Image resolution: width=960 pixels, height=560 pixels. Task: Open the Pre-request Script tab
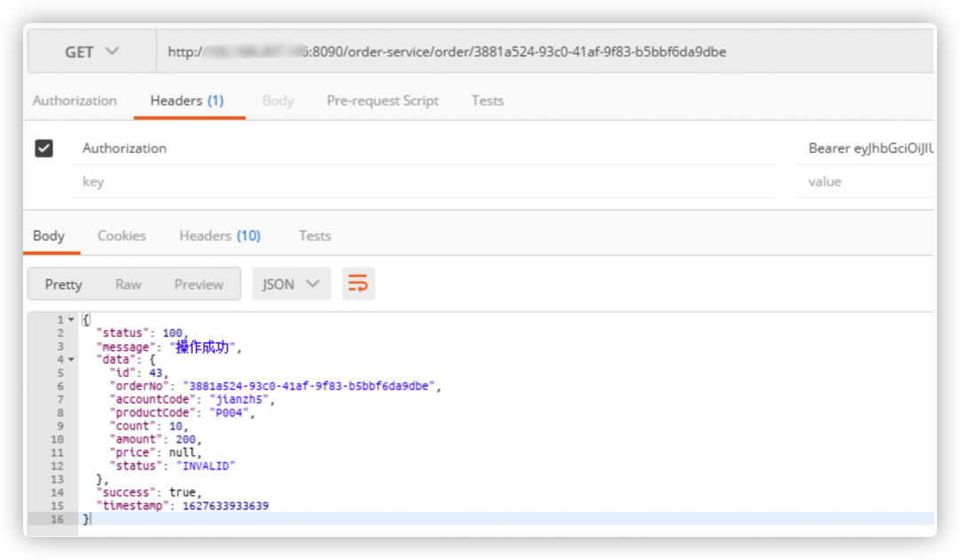382,100
